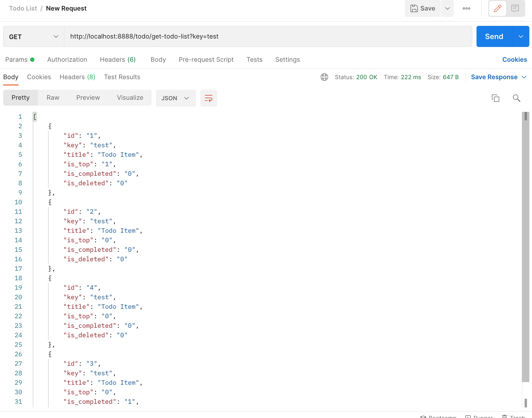Click the "id": "4" line
Screen dimensions: 532x418
tap(82, 288)
